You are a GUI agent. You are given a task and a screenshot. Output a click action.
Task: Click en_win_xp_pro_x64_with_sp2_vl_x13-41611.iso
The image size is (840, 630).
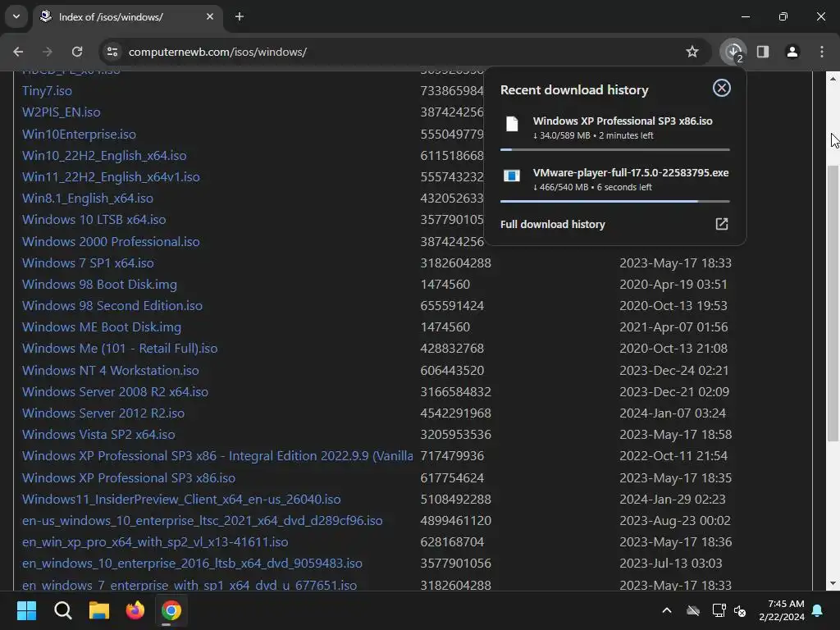155,542
